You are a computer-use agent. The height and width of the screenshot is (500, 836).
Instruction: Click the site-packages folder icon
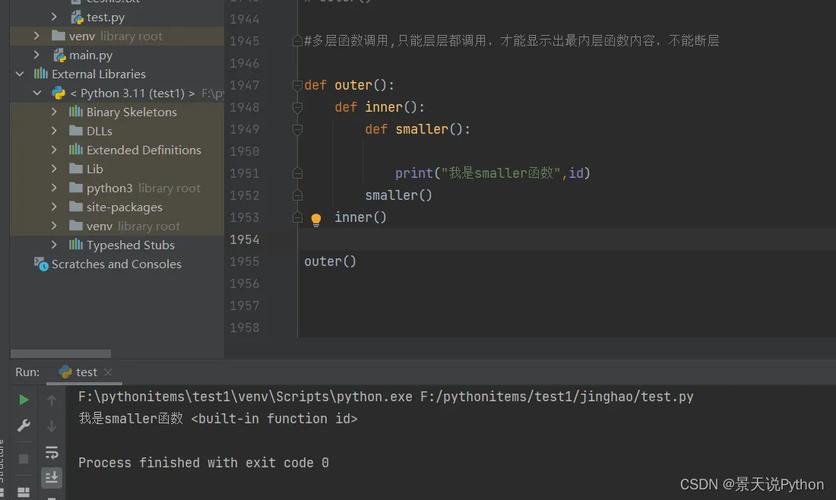[x=76, y=207]
